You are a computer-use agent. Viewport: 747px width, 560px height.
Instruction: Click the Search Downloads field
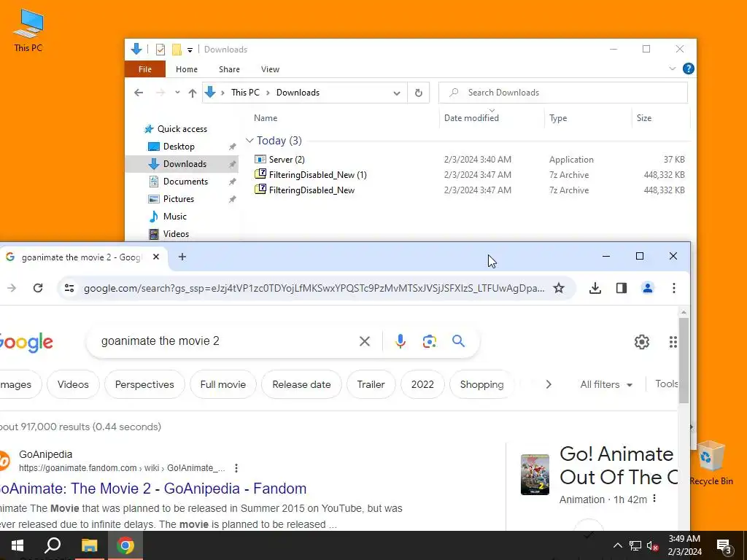tap(563, 93)
